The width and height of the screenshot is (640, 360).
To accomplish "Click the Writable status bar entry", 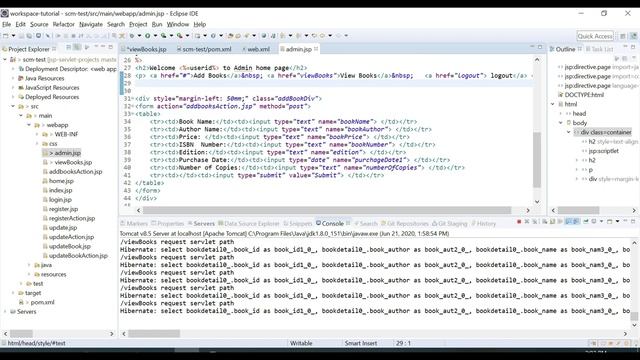I will [301, 343].
